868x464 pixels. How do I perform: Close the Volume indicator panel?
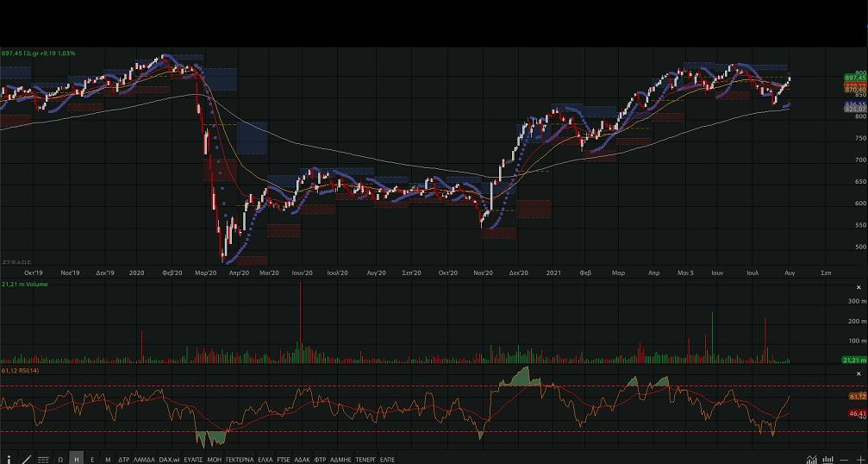(859, 287)
